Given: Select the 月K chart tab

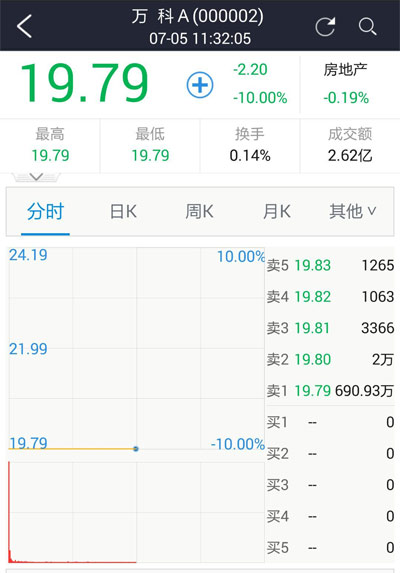Looking at the screenshot, I should 277,211.
